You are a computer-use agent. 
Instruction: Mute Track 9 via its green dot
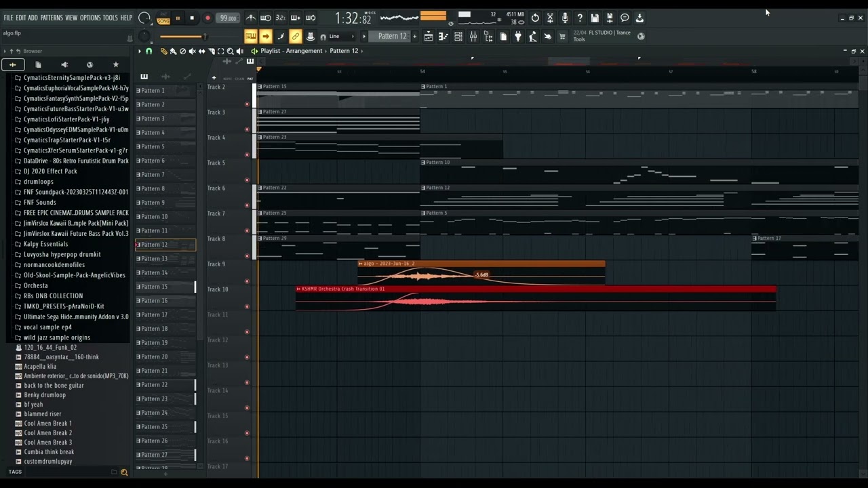coord(247,281)
